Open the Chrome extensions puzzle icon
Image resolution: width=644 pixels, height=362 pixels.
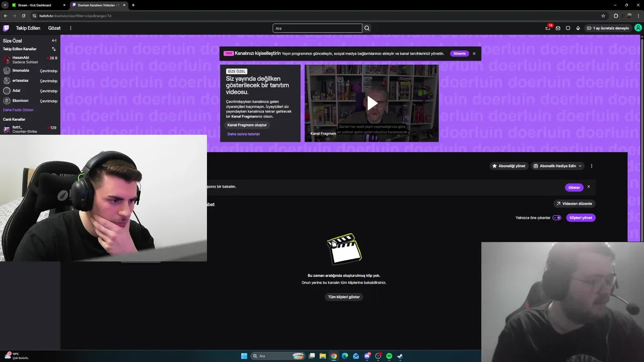(x=616, y=16)
